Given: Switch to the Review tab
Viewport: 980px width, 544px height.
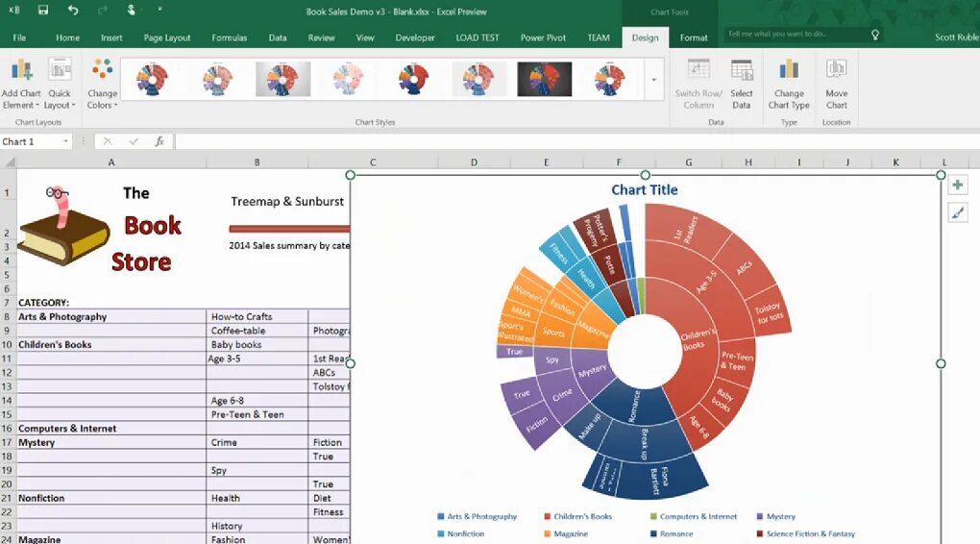Looking at the screenshot, I should click(321, 37).
